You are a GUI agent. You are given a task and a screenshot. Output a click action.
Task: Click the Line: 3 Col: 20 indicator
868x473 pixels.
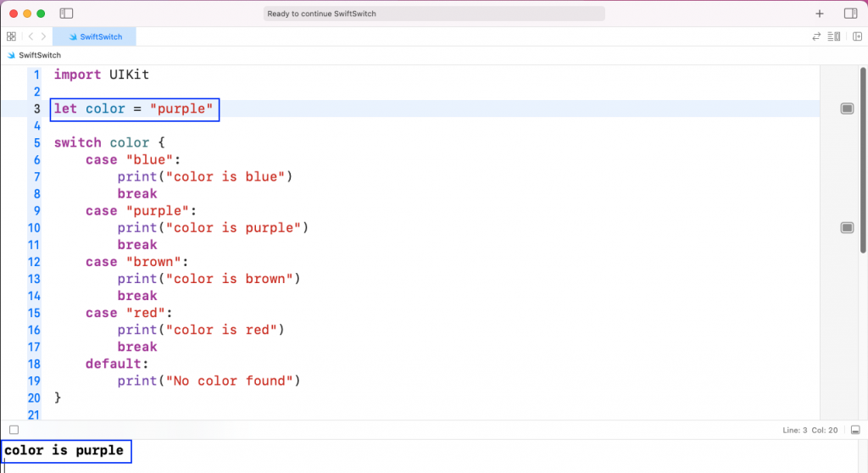point(810,431)
